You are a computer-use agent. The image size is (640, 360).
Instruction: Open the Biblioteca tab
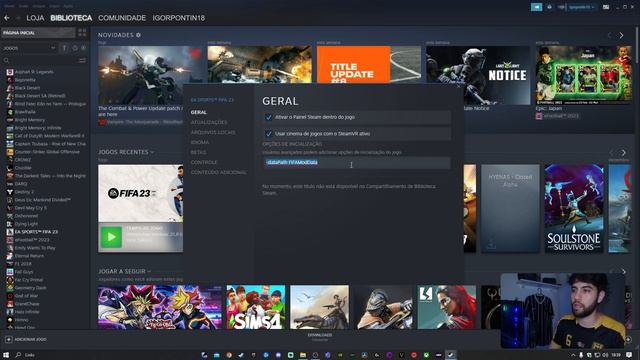71,18
